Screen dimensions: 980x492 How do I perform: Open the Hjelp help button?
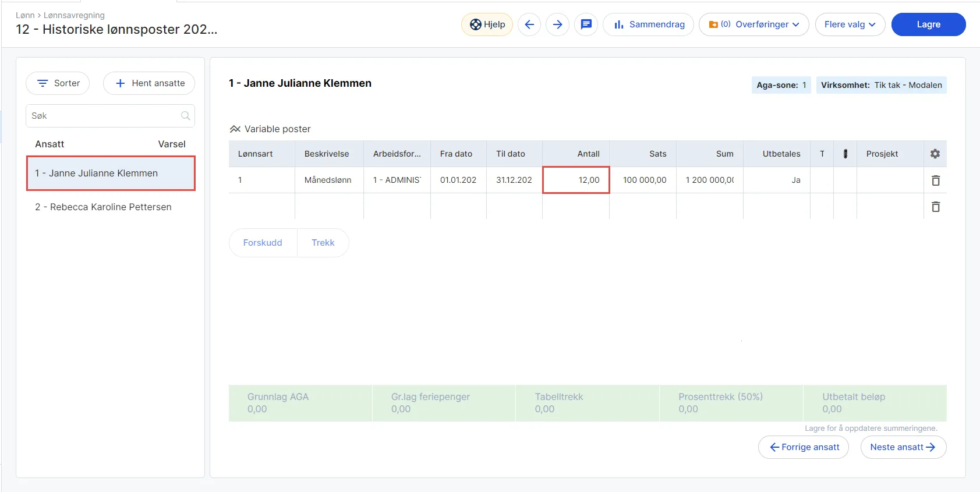pos(487,24)
